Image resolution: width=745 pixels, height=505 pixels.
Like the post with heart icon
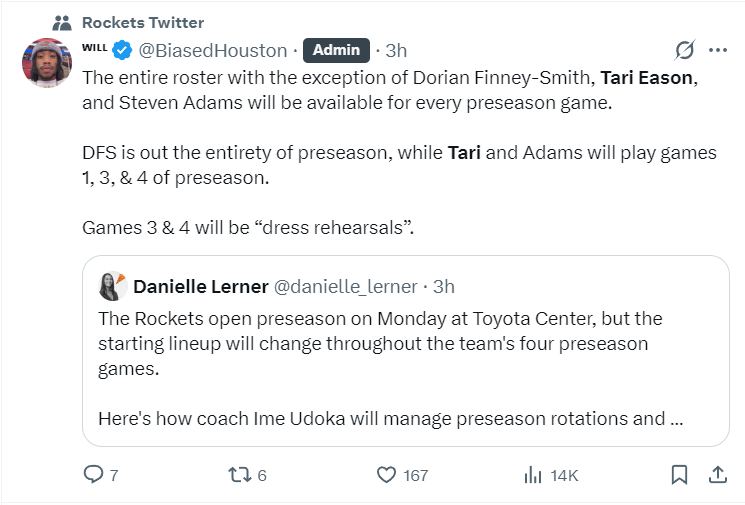[387, 475]
